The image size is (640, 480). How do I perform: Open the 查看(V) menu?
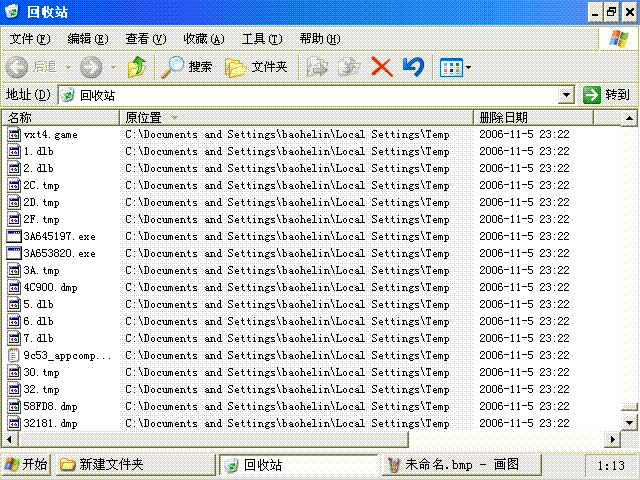coord(146,39)
